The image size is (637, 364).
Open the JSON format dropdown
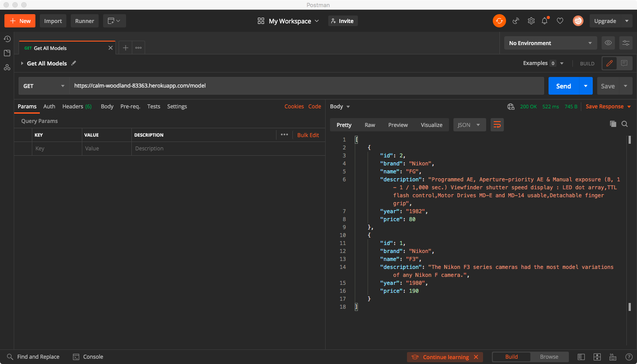pos(469,125)
